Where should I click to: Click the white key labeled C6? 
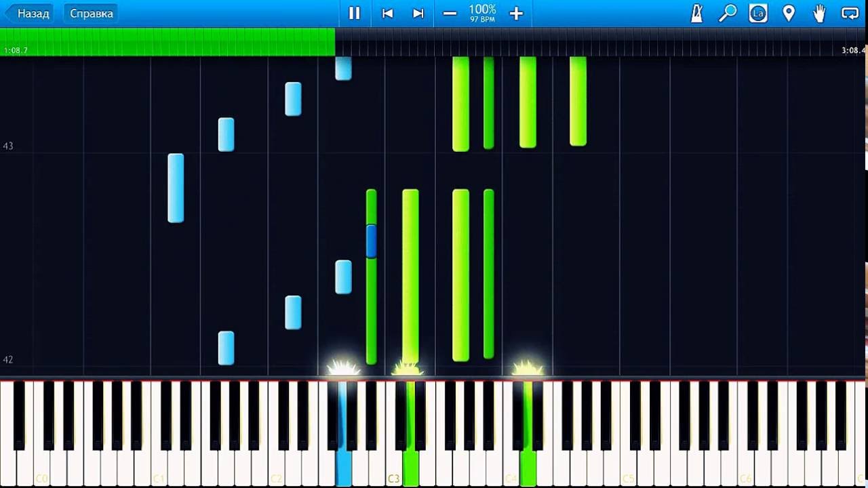(x=745, y=468)
